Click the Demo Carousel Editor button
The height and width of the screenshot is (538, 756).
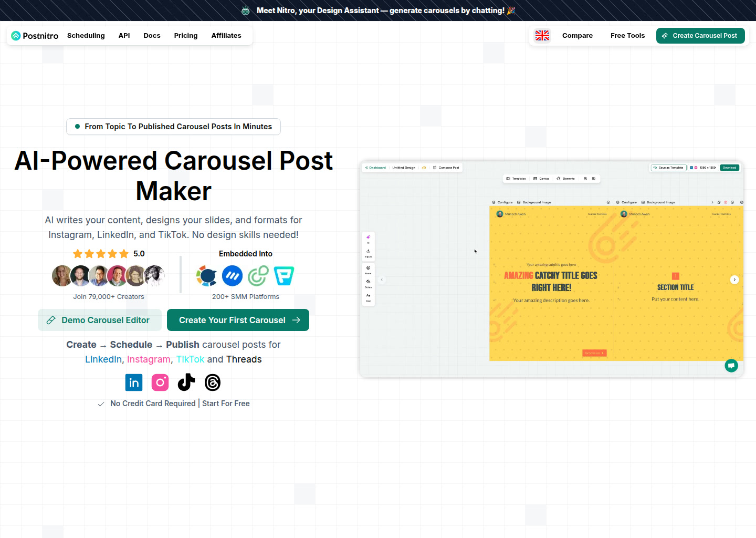(x=100, y=320)
